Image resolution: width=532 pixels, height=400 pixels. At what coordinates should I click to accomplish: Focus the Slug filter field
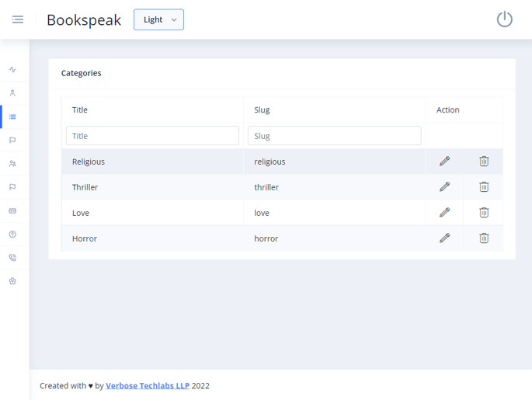[x=335, y=136]
